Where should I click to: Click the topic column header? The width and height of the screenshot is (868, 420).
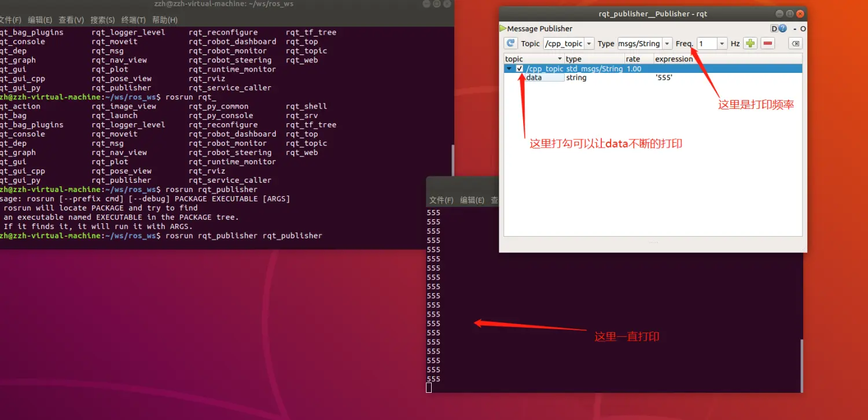pyautogui.click(x=534, y=59)
